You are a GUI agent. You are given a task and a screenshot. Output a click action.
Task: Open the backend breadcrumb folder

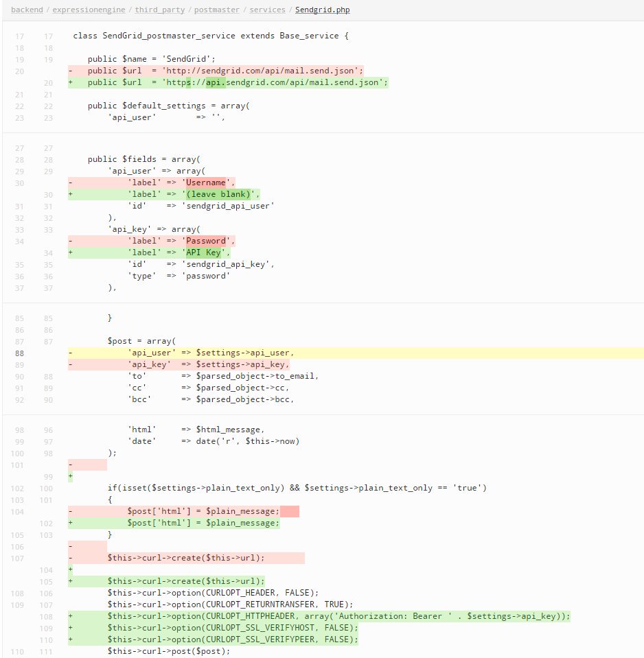pyautogui.click(x=27, y=10)
